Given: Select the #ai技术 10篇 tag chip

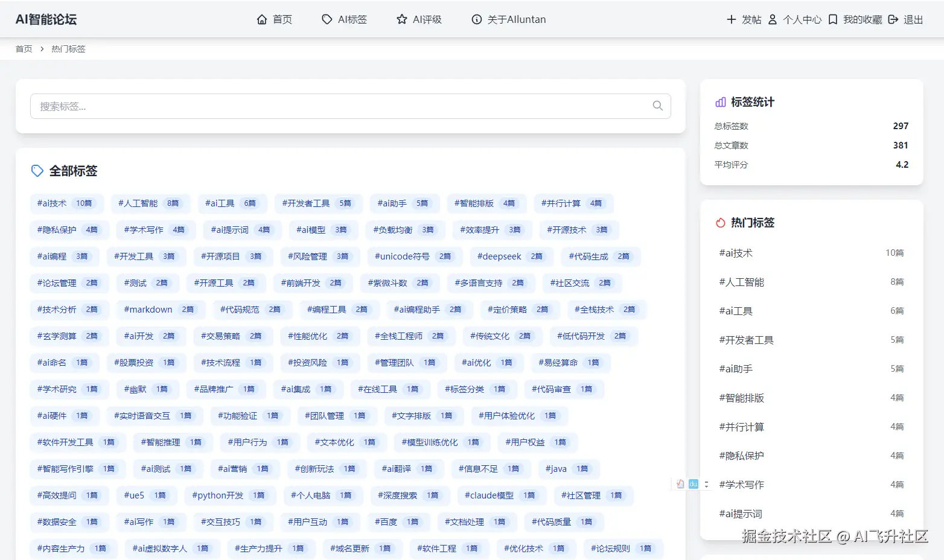Looking at the screenshot, I should tap(67, 203).
